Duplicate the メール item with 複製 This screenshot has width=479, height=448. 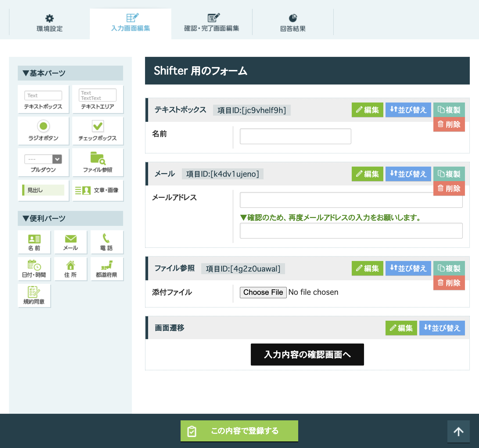pos(449,174)
